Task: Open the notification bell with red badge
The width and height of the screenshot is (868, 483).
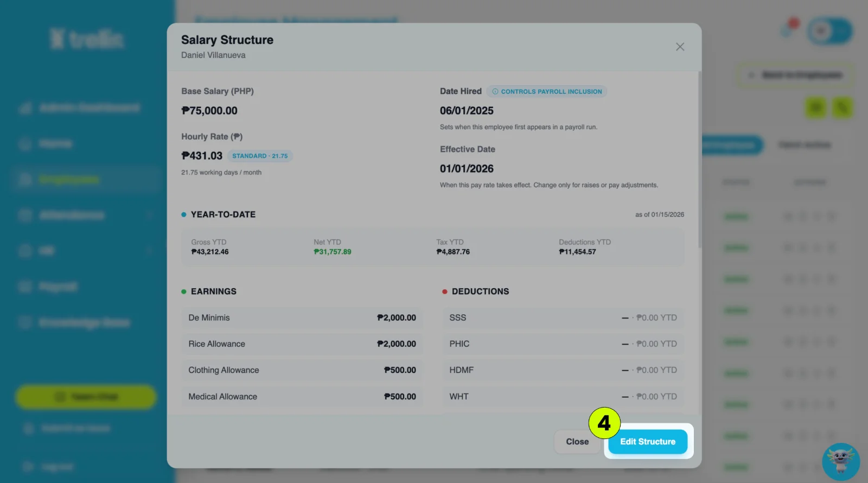Action: point(789,28)
